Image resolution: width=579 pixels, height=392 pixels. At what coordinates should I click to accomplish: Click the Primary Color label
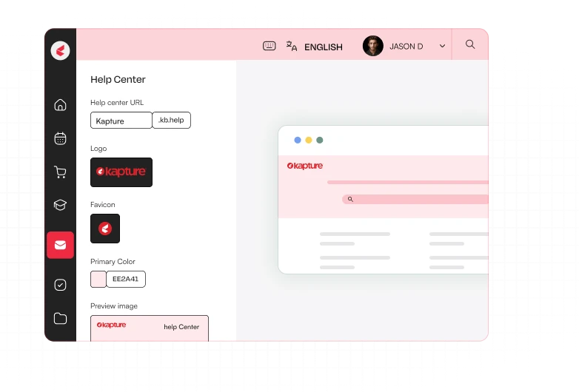tap(113, 261)
